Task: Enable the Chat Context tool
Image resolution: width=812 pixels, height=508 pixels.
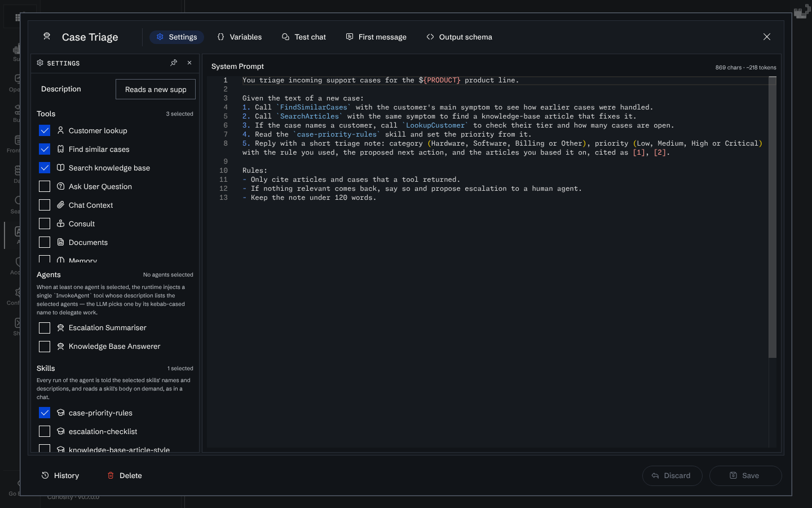Action: [45, 205]
